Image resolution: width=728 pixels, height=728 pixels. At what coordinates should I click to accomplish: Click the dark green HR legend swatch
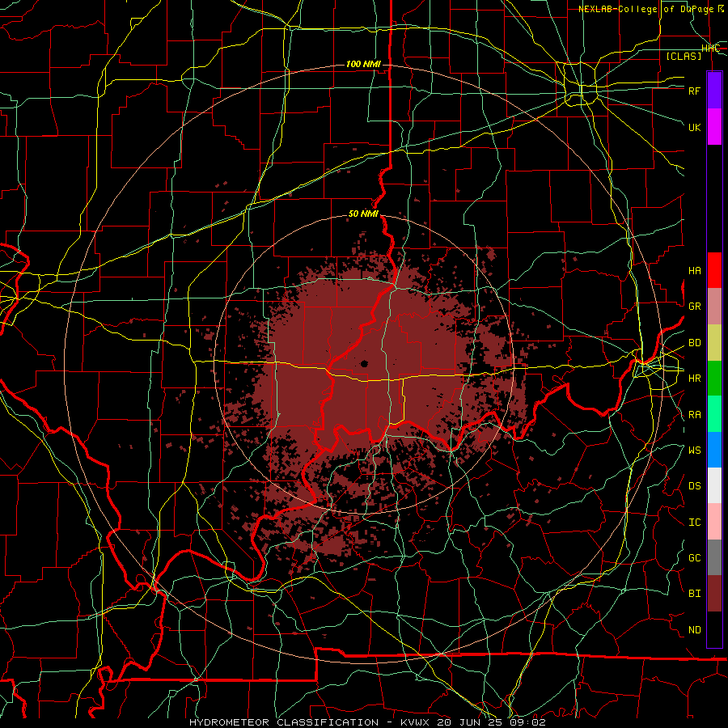(x=714, y=378)
